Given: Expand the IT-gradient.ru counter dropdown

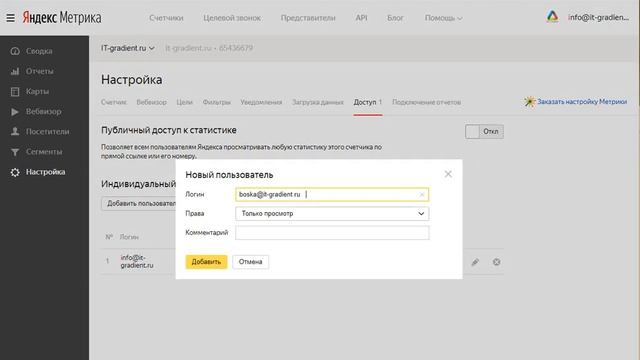Looking at the screenshot, I should (x=128, y=48).
